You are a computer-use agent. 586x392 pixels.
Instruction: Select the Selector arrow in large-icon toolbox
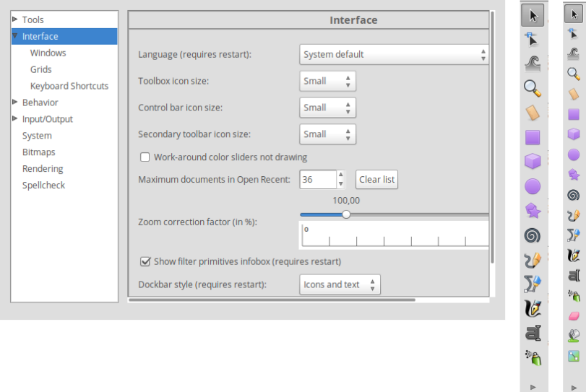tap(533, 16)
